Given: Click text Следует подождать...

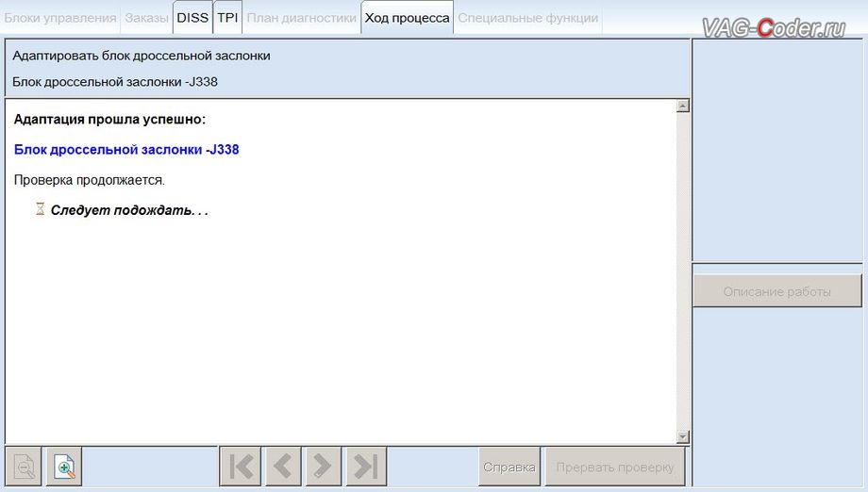Looking at the screenshot, I should pyautogui.click(x=129, y=210).
